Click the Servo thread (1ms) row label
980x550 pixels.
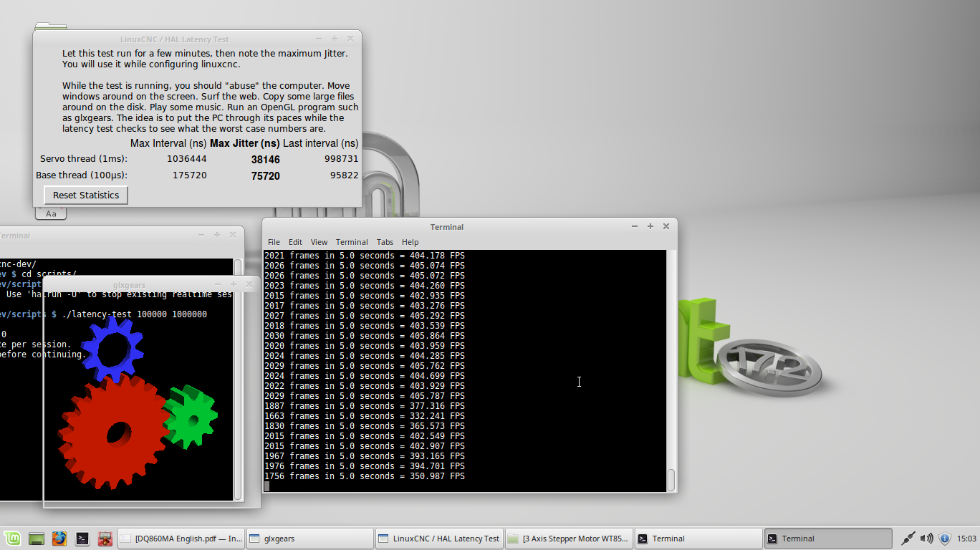[x=84, y=159]
